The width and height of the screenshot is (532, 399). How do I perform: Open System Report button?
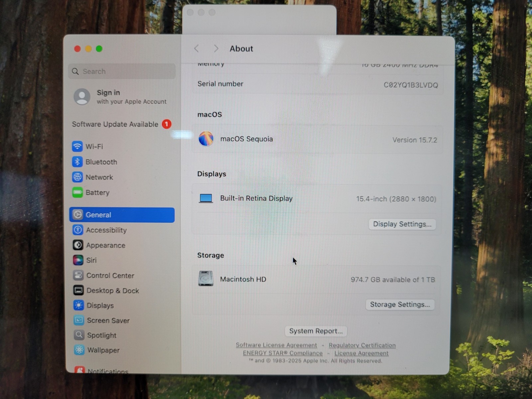pos(316,331)
